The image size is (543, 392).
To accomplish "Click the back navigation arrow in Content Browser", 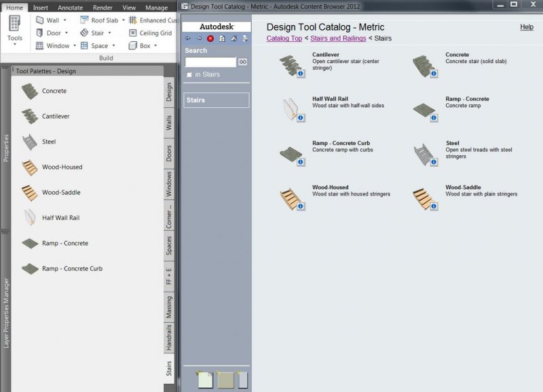I will click(188, 38).
